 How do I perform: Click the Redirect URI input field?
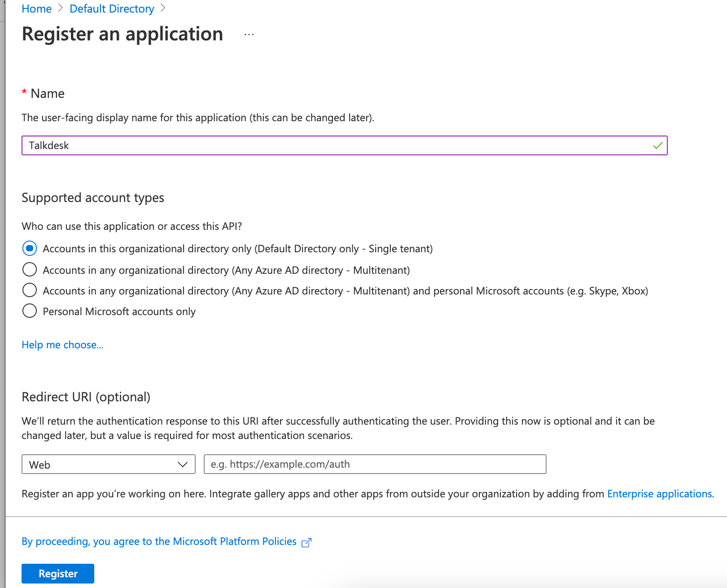tap(375, 464)
